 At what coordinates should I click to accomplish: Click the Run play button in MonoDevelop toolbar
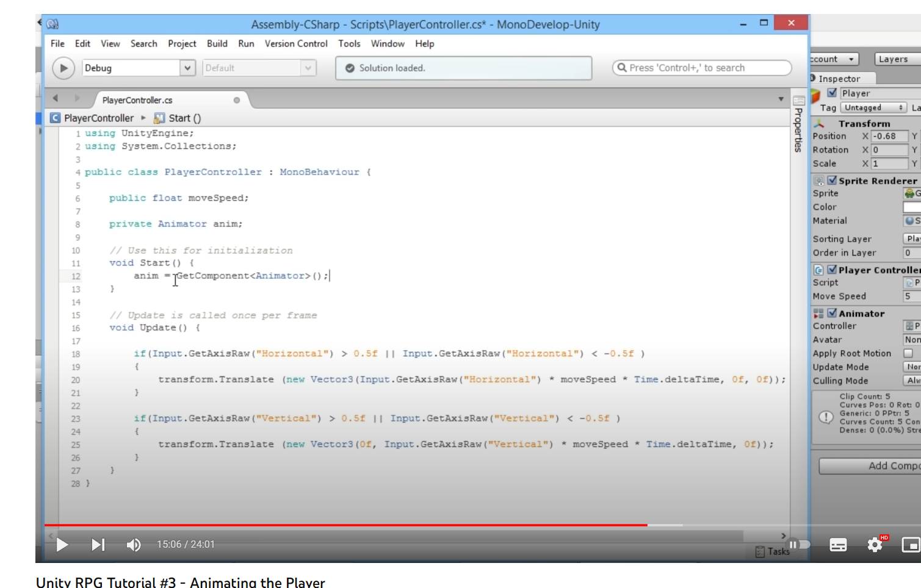63,68
